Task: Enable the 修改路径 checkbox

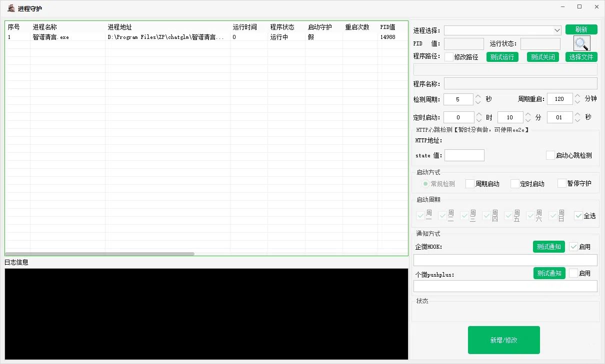Action: tap(449, 57)
